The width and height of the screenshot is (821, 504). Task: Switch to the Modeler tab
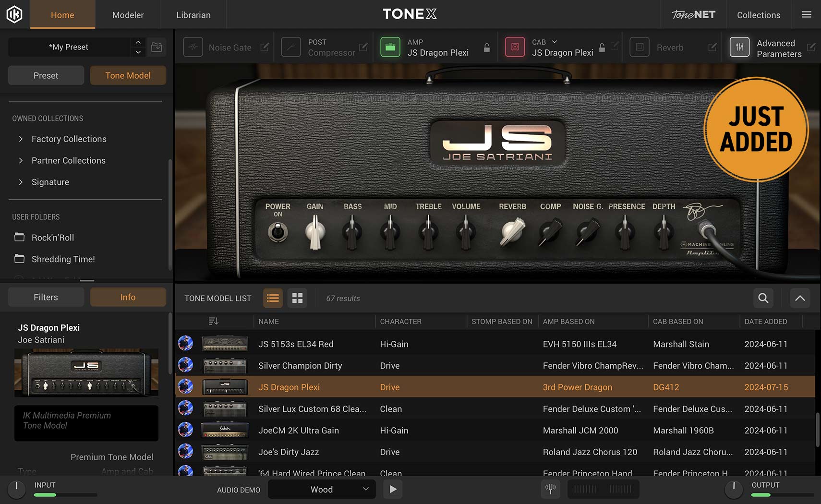128,14
